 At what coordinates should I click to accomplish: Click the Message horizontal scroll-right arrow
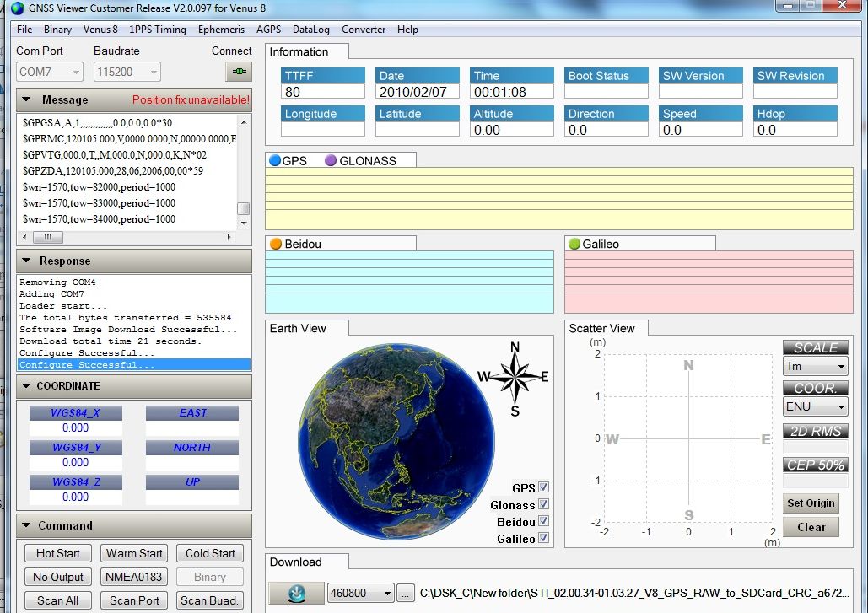click(x=229, y=237)
